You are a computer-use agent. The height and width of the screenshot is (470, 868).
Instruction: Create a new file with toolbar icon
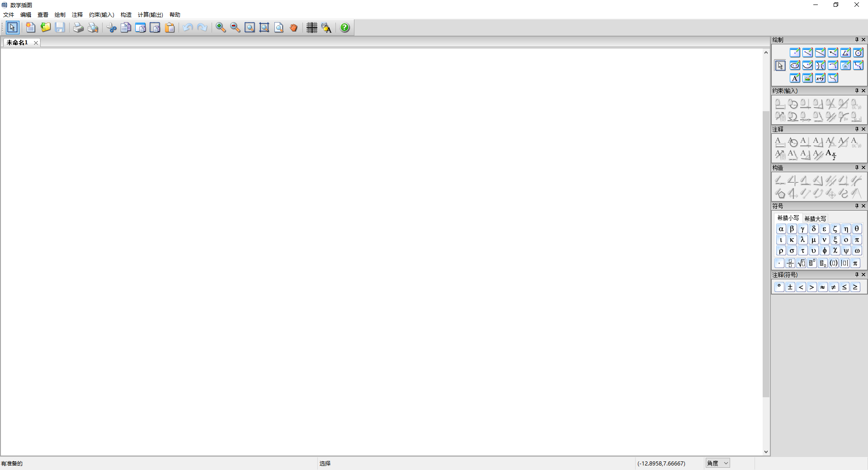(31, 28)
